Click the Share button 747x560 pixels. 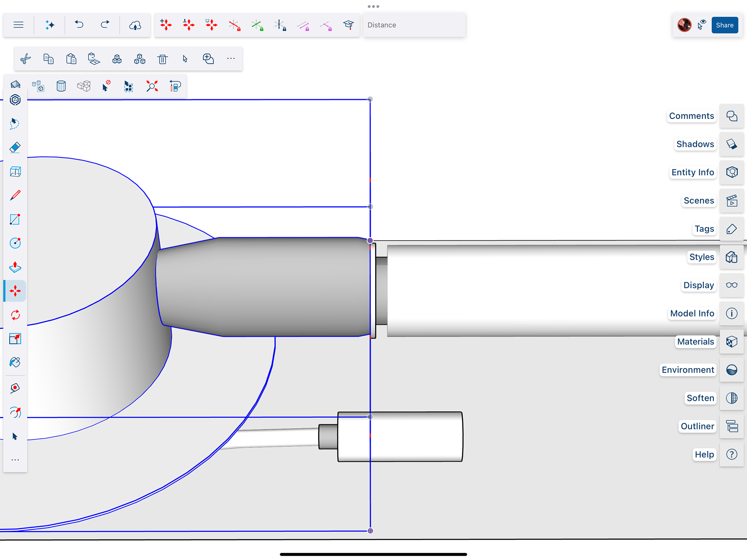(724, 25)
